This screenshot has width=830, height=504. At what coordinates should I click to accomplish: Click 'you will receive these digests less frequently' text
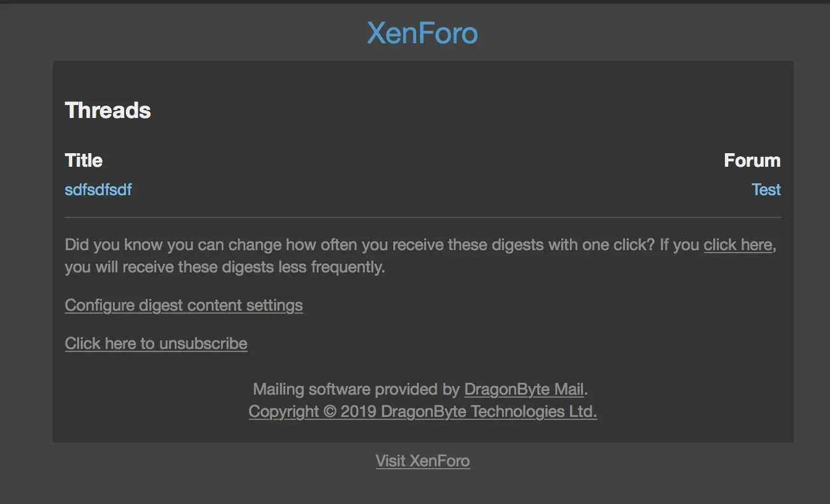click(225, 267)
